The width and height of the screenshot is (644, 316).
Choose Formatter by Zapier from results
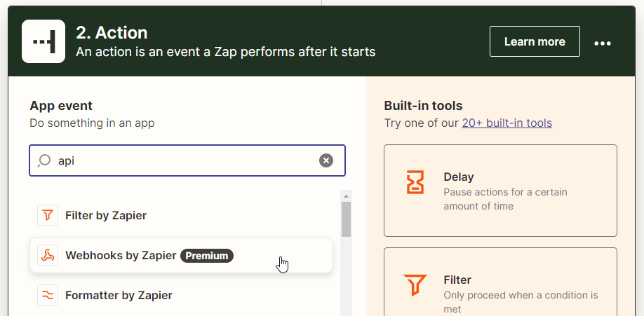(x=181, y=295)
